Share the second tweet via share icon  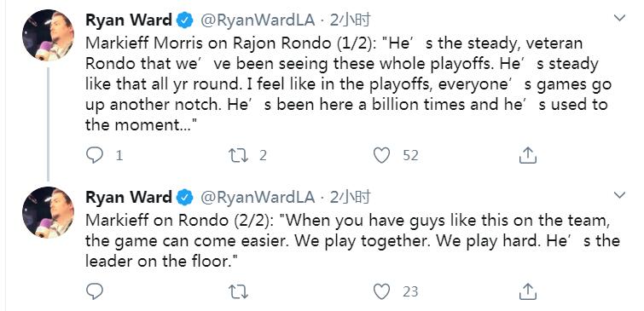pos(528,291)
